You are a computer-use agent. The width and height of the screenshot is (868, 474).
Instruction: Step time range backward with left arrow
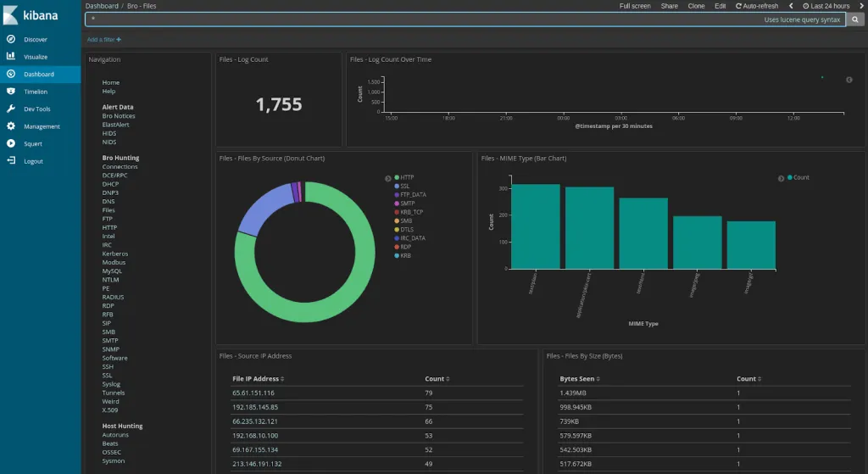tap(791, 6)
